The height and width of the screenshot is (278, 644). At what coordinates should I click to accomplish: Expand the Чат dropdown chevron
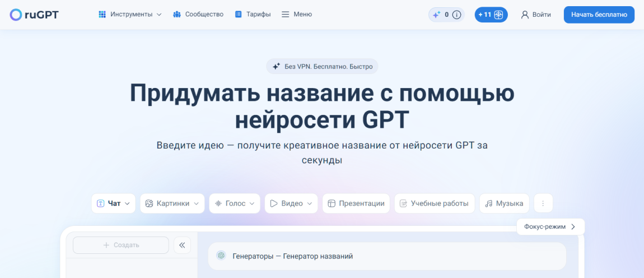[x=127, y=203]
